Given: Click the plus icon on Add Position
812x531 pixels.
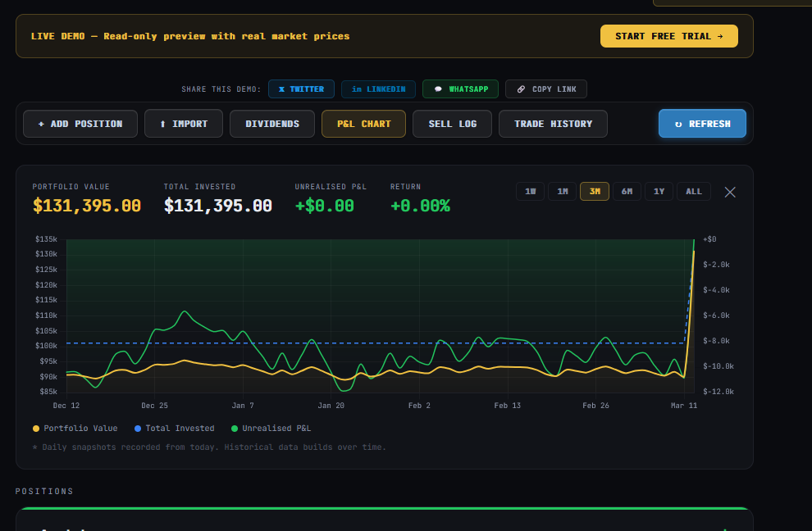Looking at the screenshot, I should pos(43,123).
